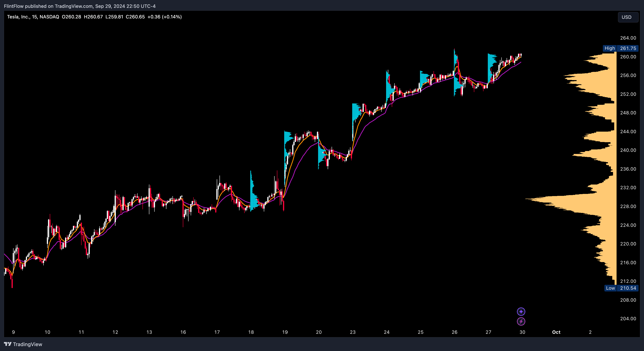Click the 260.00 price axis label

[628, 57]
